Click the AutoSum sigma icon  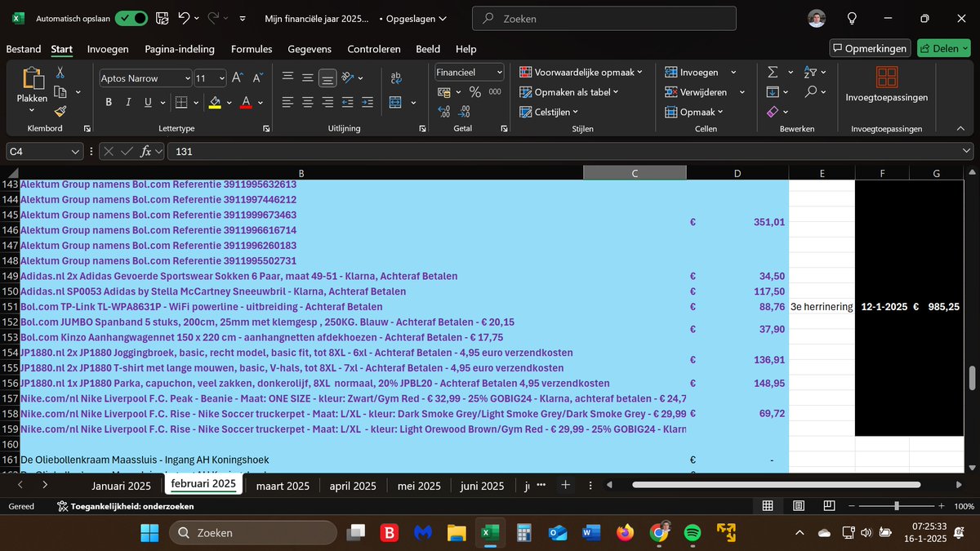pyautogui.click(x=773, y=72)
